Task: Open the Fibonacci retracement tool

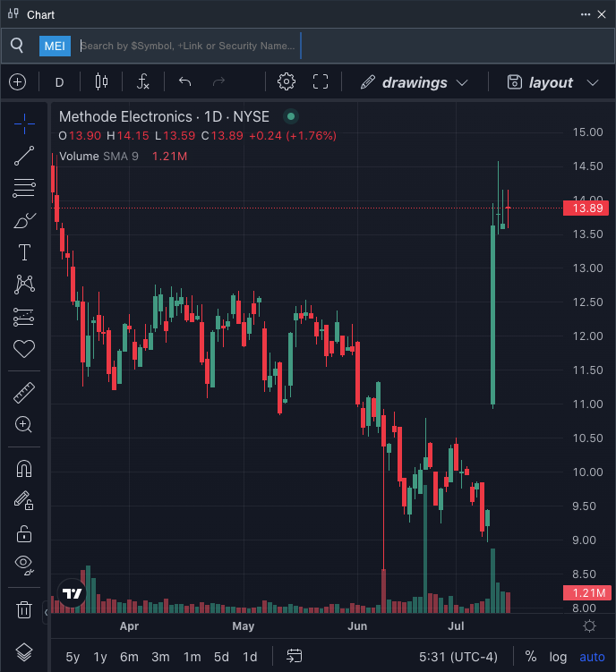Action: tap(24, 188)
